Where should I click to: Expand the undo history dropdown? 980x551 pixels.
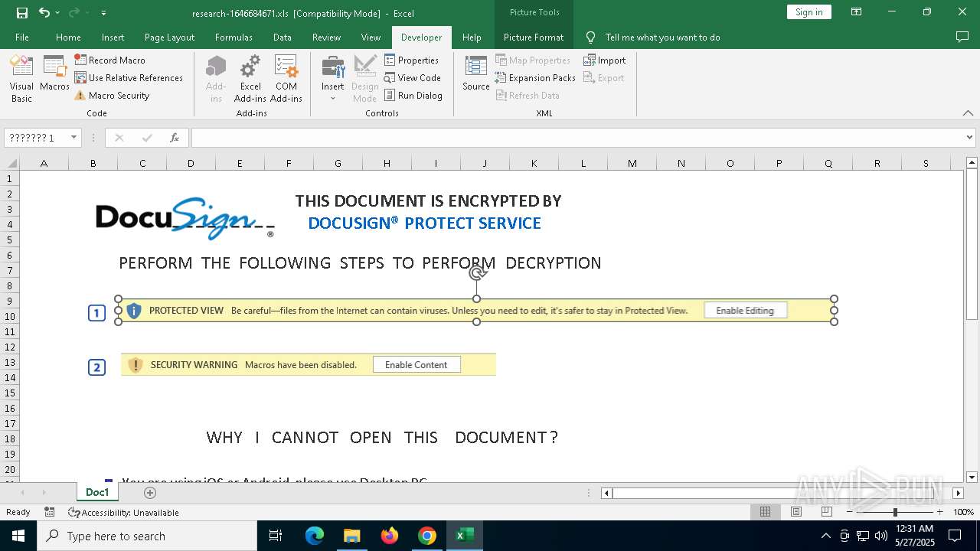click(57, 12)
